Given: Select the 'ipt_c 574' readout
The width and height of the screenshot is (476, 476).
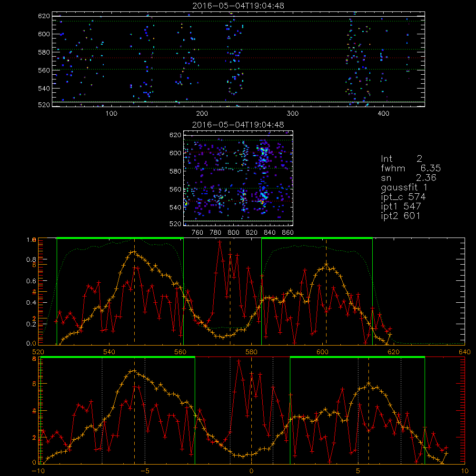Looking at the screenshot, I should [404, 197].
